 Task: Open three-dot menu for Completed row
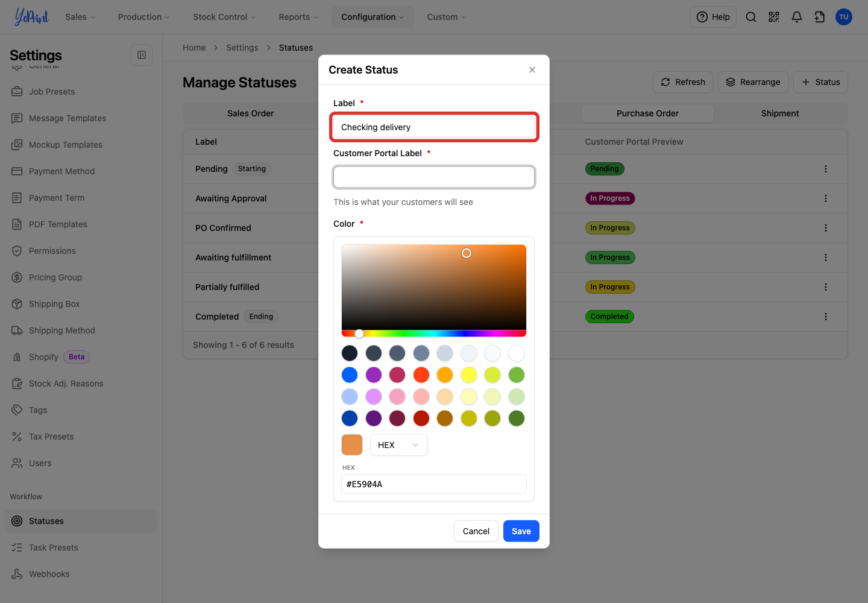tap(826, 317)
